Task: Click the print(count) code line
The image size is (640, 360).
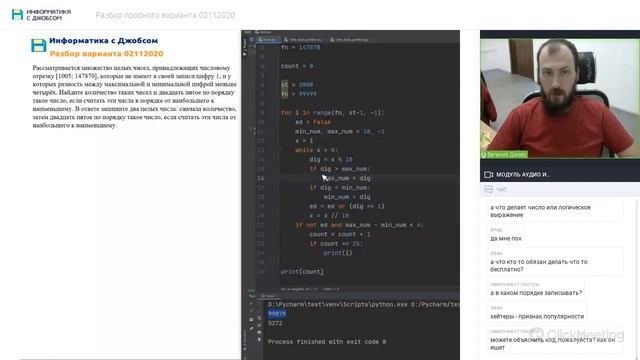Action: [302, 272]
